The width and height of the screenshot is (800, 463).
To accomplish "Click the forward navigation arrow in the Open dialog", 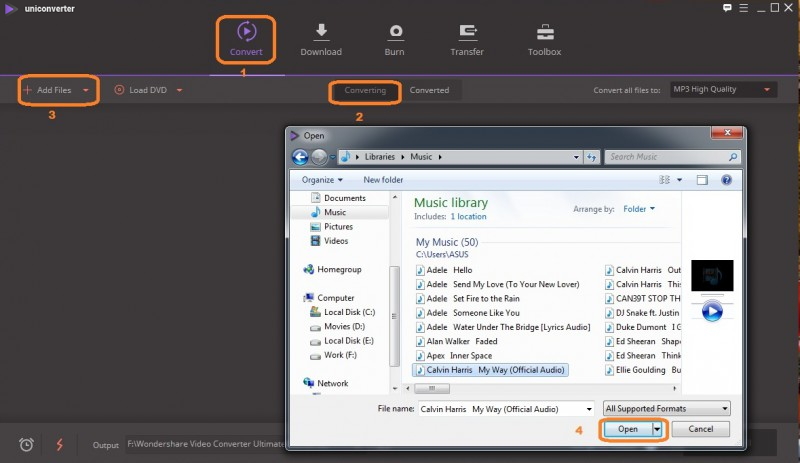I will (319, 157).
